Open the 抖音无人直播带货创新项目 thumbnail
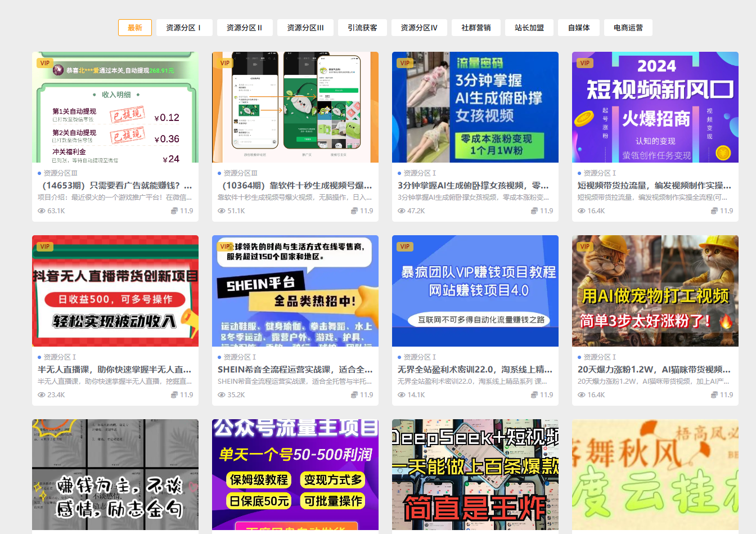756x534 pixels. tap(115, 291)
